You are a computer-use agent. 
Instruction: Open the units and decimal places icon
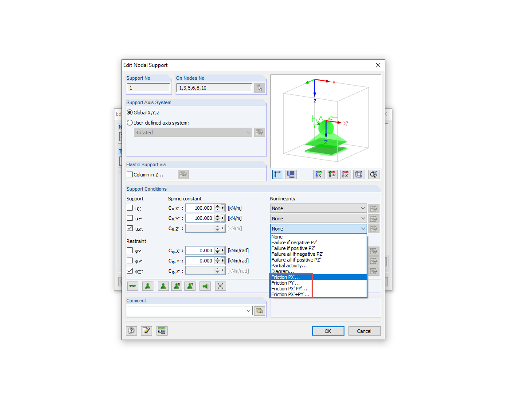[162, 331]
